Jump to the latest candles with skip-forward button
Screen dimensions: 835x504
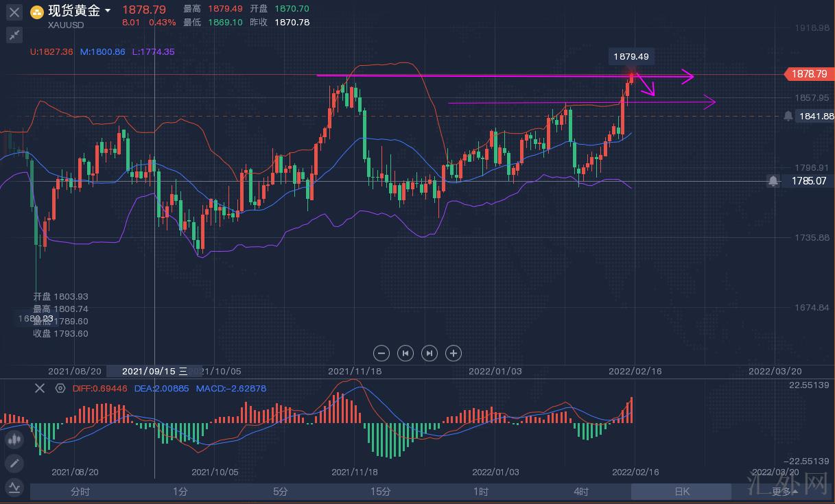point(430,353)
